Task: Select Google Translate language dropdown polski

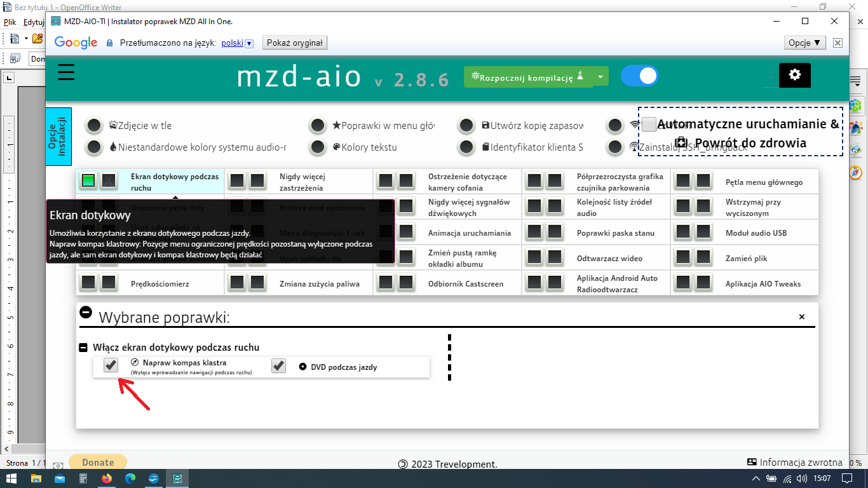Action: pyautogui.click(x=237, y=43)
